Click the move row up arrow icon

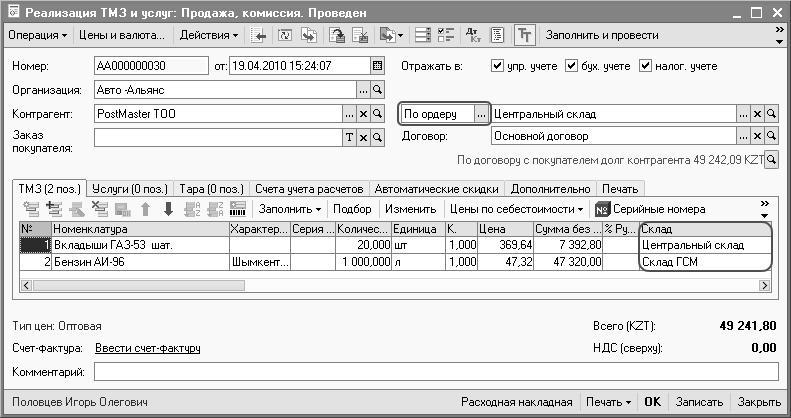click(x=145, y=209)
